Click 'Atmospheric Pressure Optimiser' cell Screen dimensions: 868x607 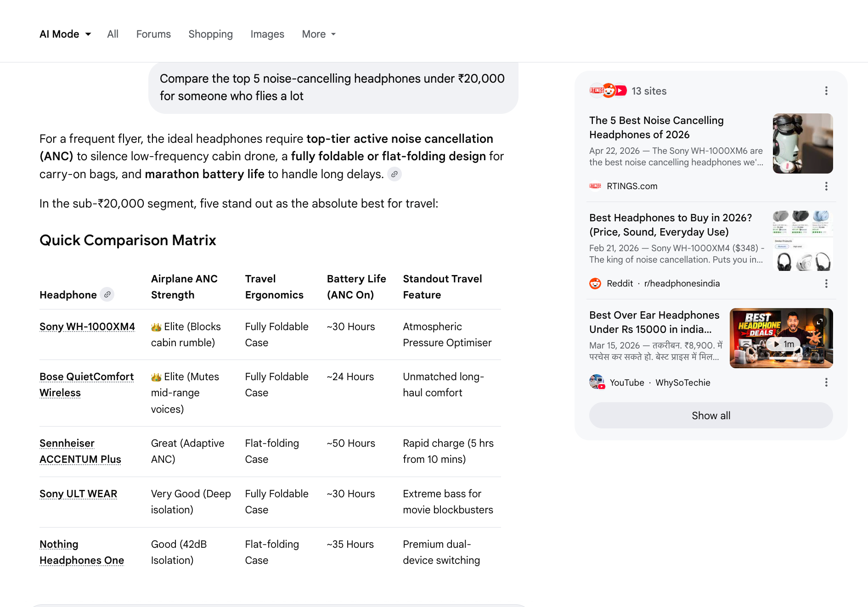click(447, 335)
